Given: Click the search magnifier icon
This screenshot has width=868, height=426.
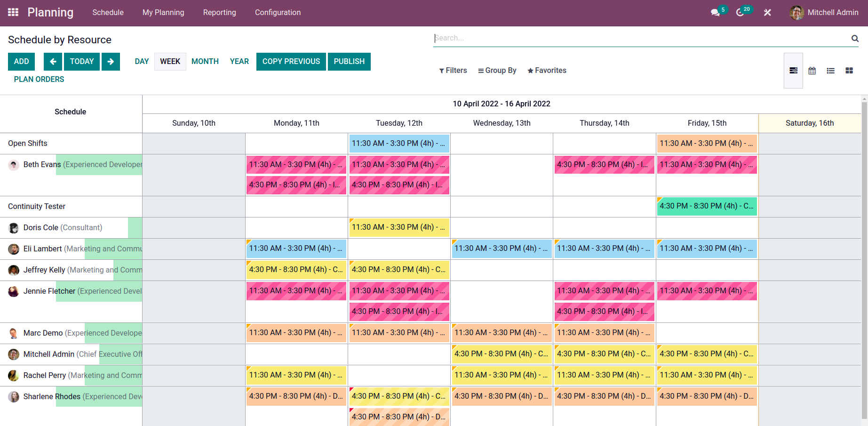Looking at the screenshot, I should [855, 38].
